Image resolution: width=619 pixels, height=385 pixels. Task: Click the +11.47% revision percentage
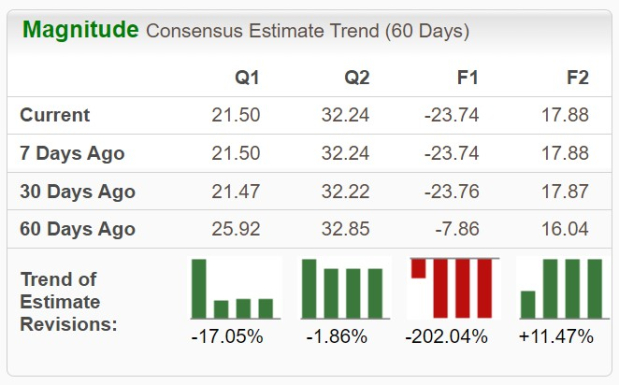[x=556, y=337]
